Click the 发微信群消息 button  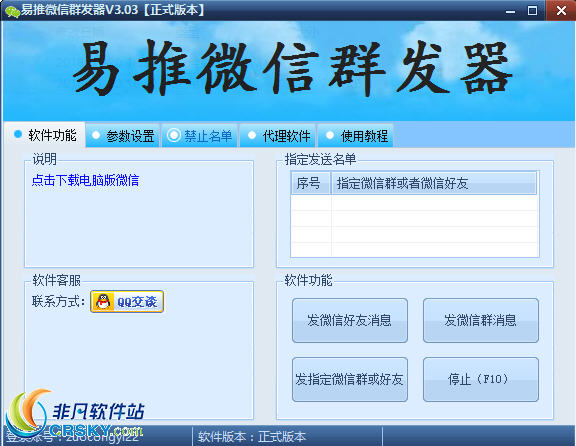480,320
